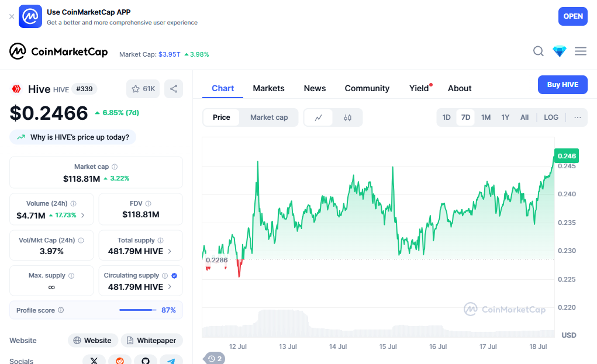Add Hive to watchlist with star
This screenshot has width=597, height=364.
coord(143,89)
